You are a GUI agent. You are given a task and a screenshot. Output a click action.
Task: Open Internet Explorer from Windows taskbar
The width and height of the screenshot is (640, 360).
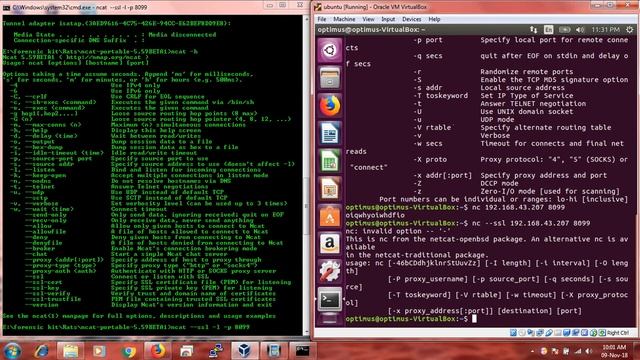42,351
